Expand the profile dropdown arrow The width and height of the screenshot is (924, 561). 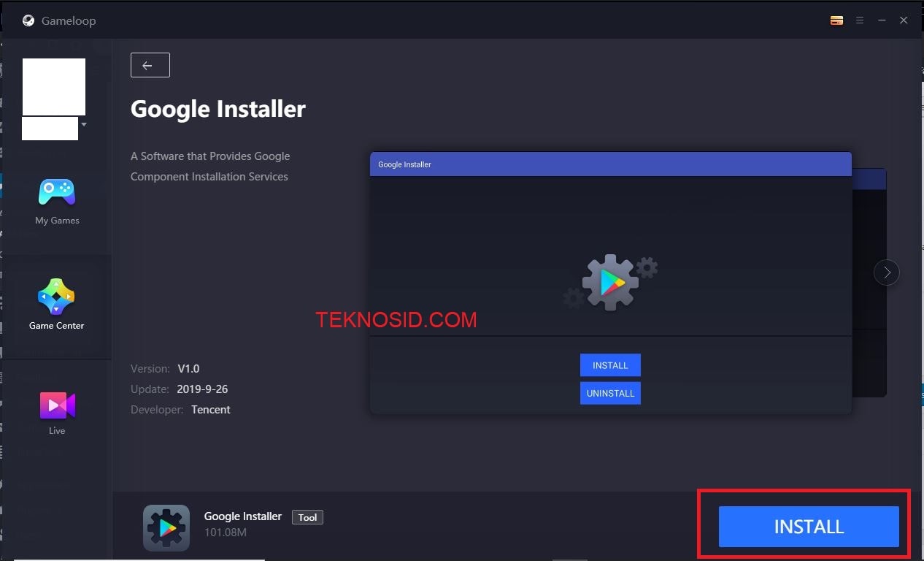point(84,125)
